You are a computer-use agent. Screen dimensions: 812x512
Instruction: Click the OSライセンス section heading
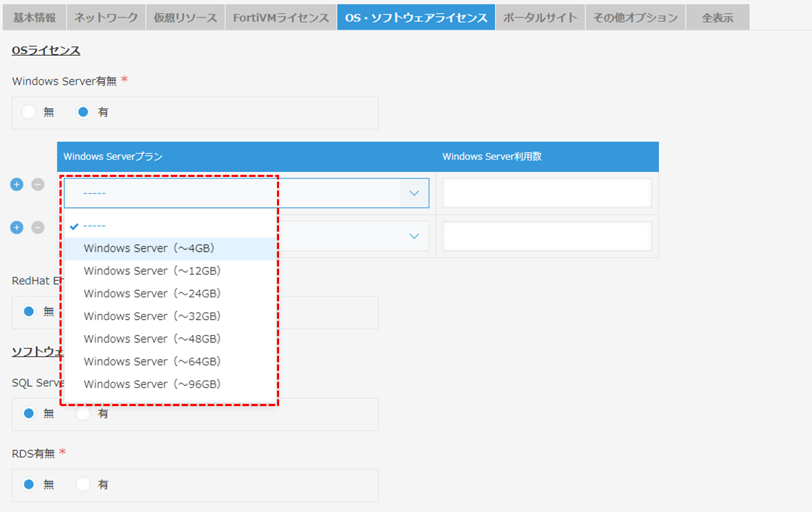point(46,50)
